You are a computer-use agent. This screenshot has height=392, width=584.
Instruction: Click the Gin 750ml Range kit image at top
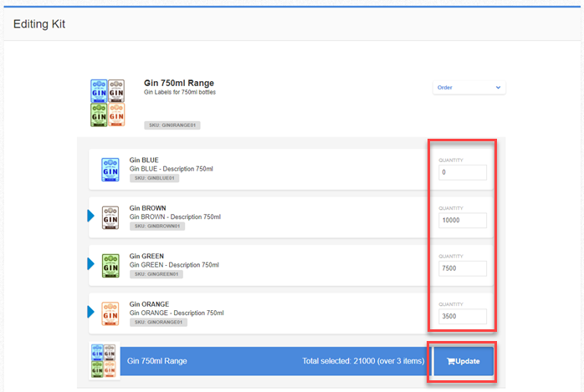[x=108, y=103]
